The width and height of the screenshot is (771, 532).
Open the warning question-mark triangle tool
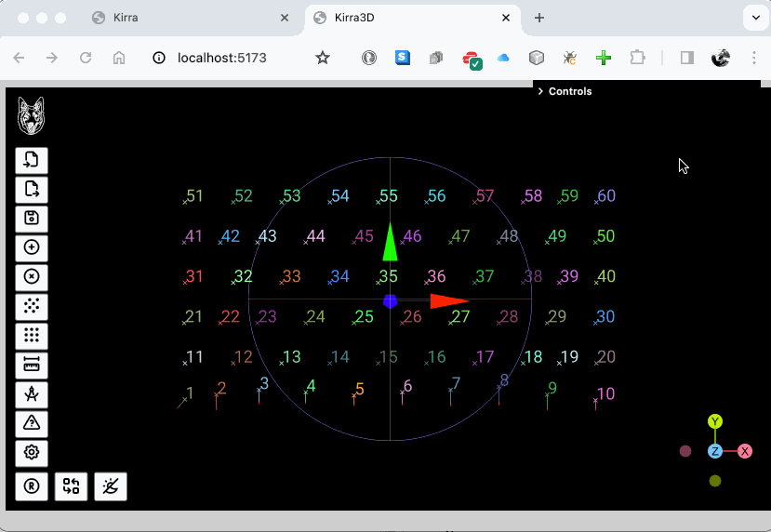coord(32,423)
